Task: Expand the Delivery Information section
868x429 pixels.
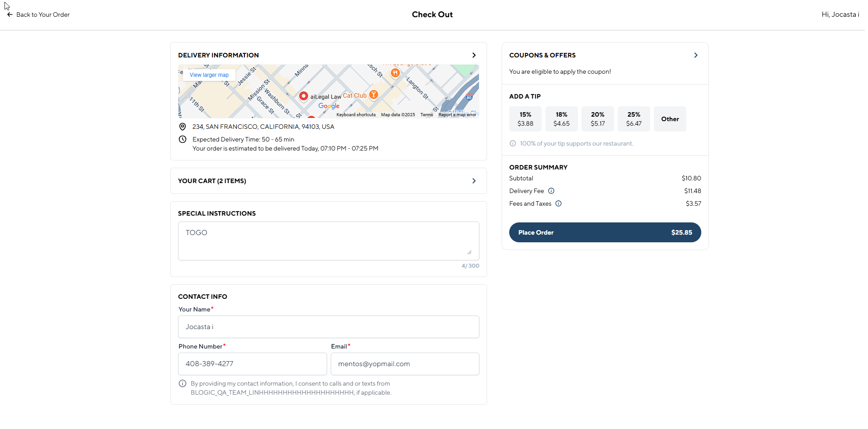Action: tap(474, 55)
